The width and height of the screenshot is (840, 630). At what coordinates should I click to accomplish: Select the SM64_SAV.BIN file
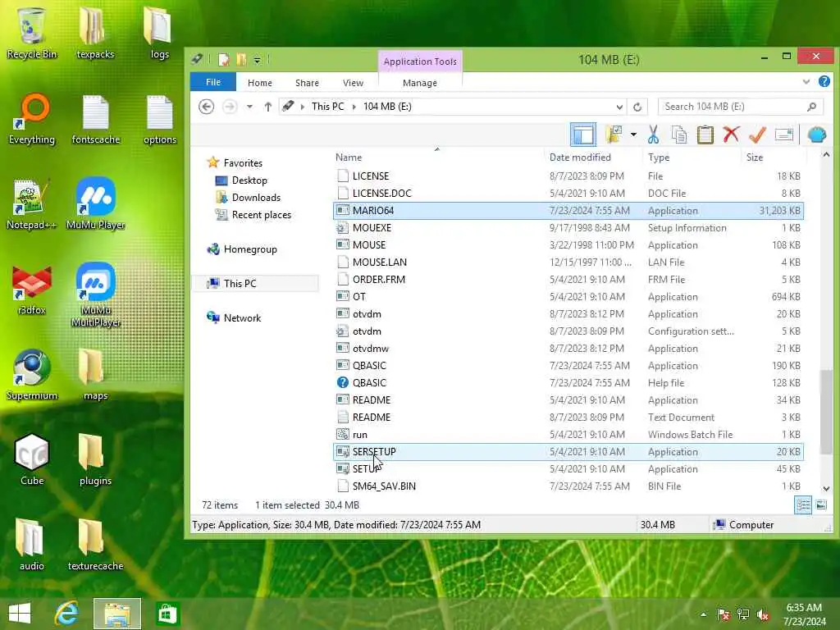[568, 486]
